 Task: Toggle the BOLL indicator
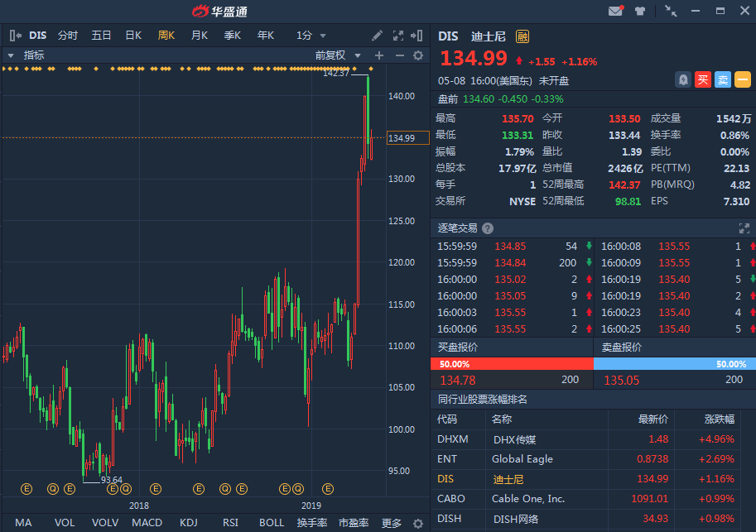272,523
